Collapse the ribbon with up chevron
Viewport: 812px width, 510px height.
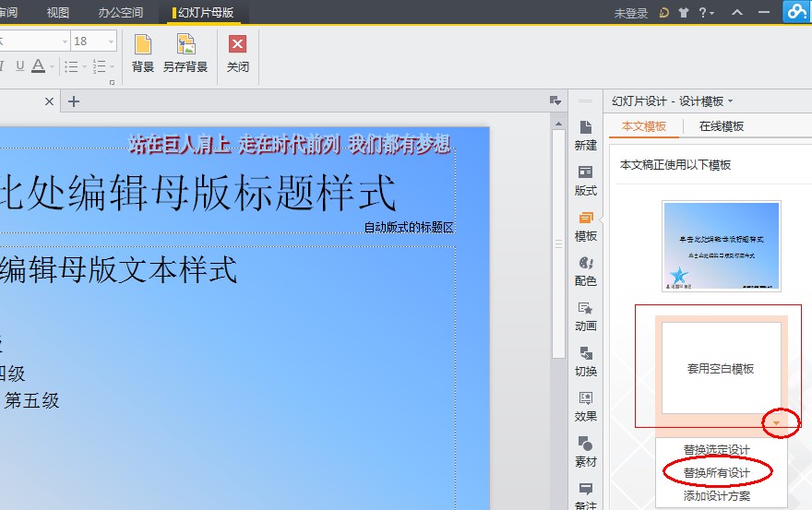(737, 12)
